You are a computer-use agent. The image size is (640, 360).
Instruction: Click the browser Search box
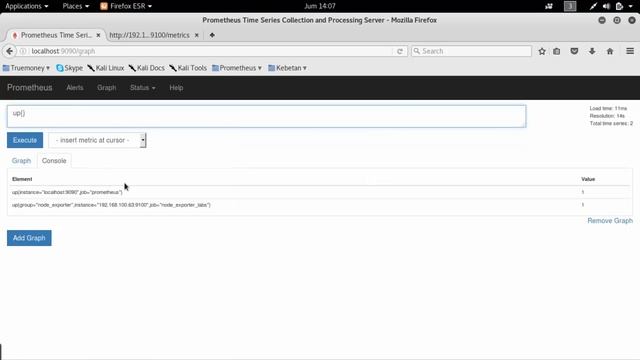point(471,51)
